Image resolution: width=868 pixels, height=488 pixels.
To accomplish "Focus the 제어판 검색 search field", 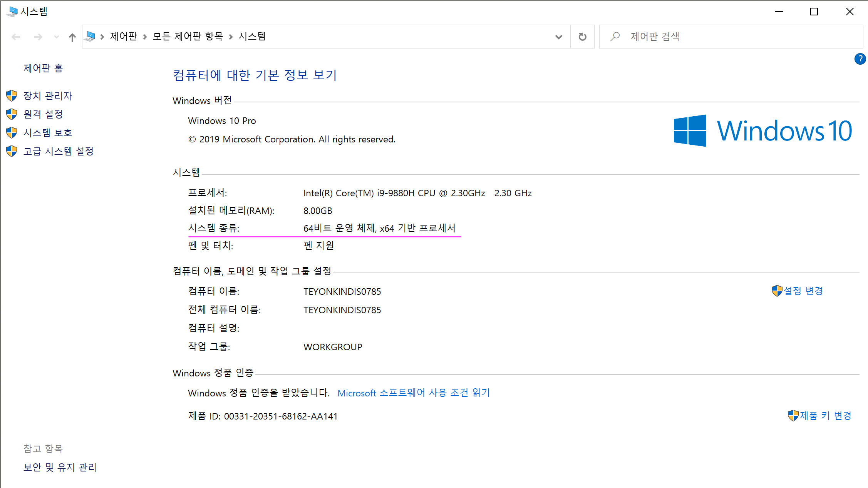I will coord(731,37).
